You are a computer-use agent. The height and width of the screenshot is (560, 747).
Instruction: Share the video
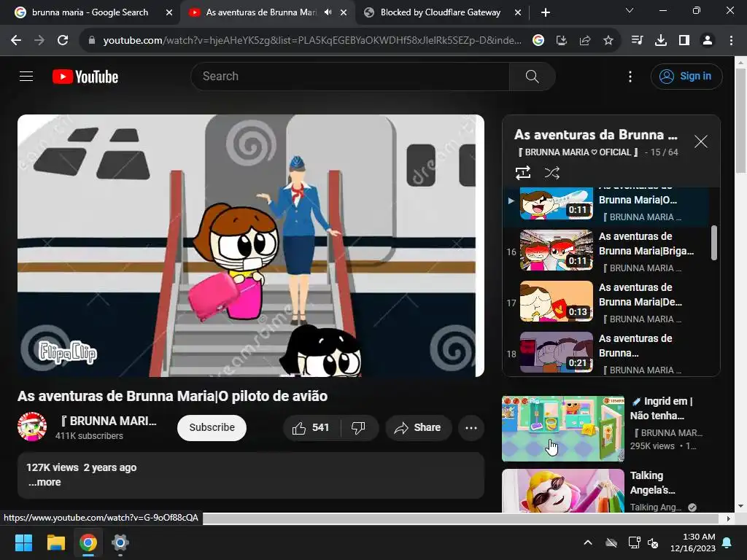[418, 427]
